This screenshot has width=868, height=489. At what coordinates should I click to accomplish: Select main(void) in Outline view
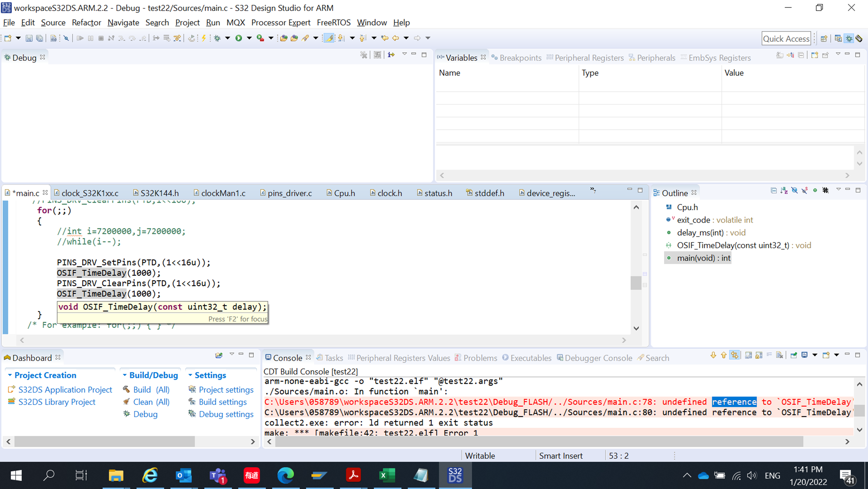click(x=703, y=258)
